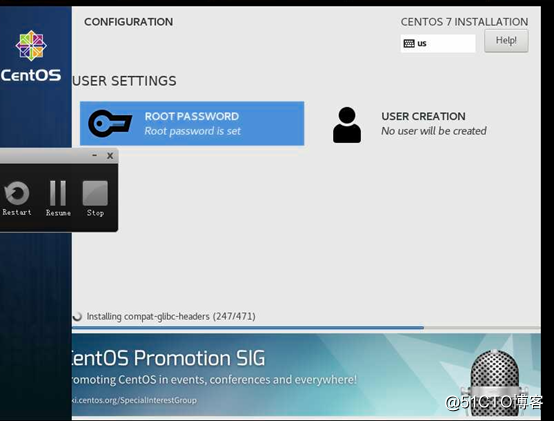Click the 'Installing compat-glibc-headers (247/471)' status text

tap(171, 316)
